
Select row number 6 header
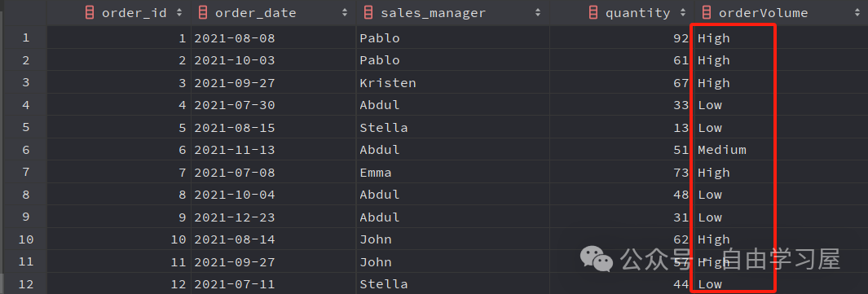(25, 150)
